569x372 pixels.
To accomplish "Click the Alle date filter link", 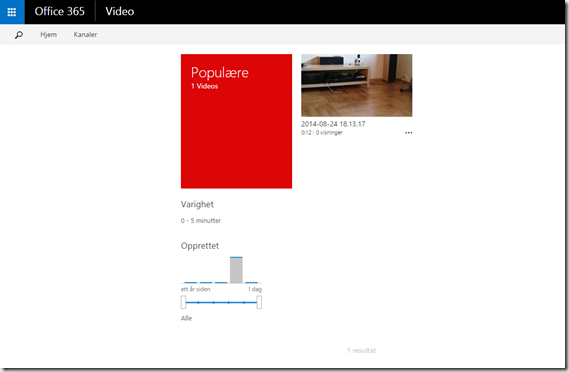I will tap(186, 318).
